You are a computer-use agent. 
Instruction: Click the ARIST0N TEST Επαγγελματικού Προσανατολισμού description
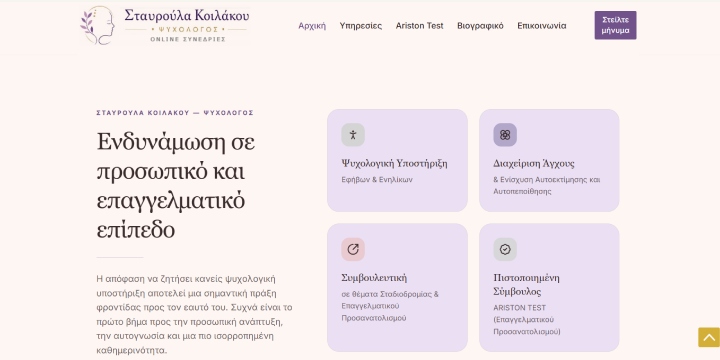coord(527,320)
